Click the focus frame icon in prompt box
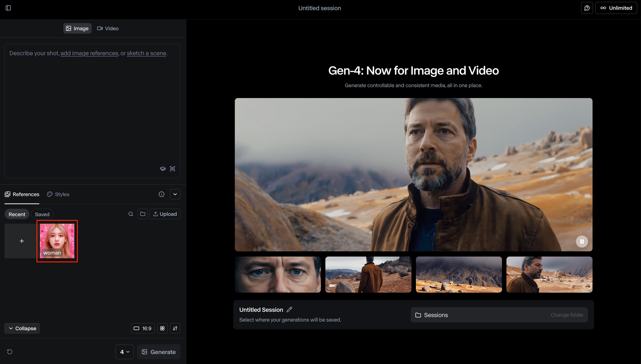The height and width of the screenshot is (364, 641). pos(172,169)
